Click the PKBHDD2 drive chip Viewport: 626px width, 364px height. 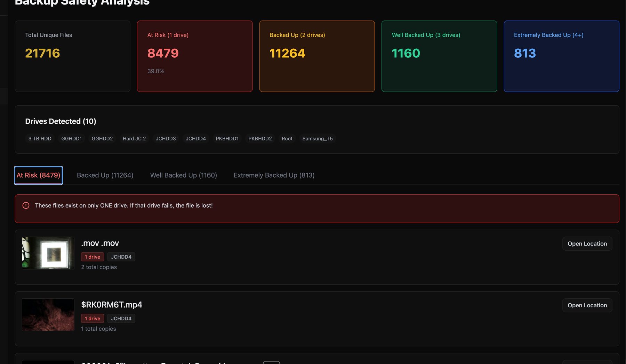click(x=260, y=139)
